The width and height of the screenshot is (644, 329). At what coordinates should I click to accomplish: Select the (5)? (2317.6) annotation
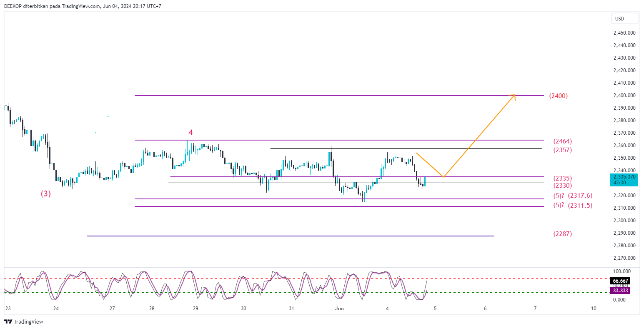pyautogui.click(x=573, y=195)
